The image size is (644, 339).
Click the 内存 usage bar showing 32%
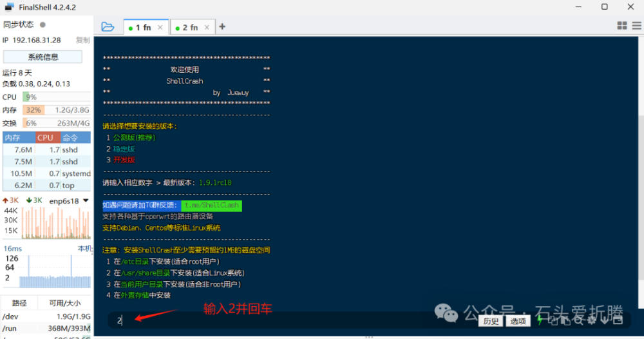57,110
